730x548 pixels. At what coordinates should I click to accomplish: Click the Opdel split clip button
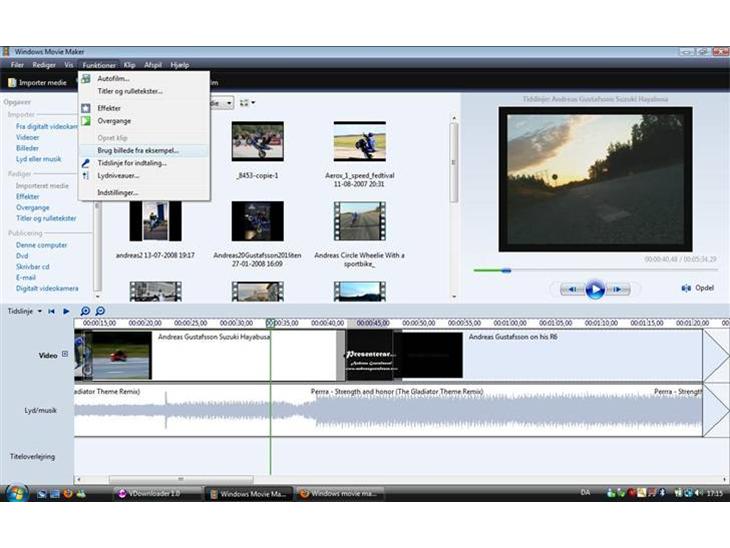pos(698,288)
